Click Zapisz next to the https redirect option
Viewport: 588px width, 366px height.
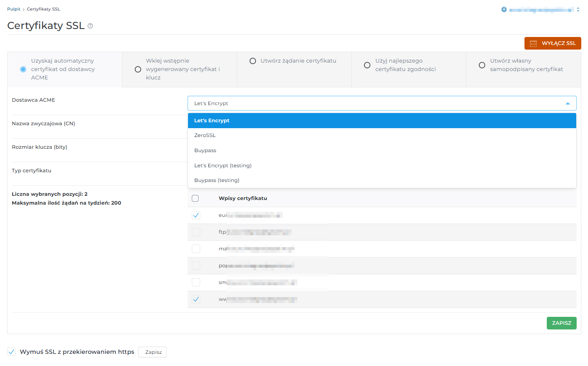tap(152, 352)
